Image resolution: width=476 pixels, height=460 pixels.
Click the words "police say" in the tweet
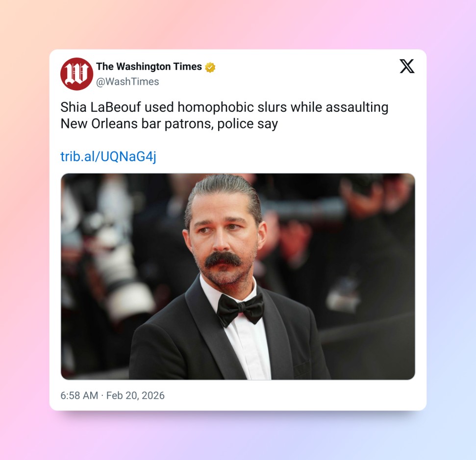[248, 124]
